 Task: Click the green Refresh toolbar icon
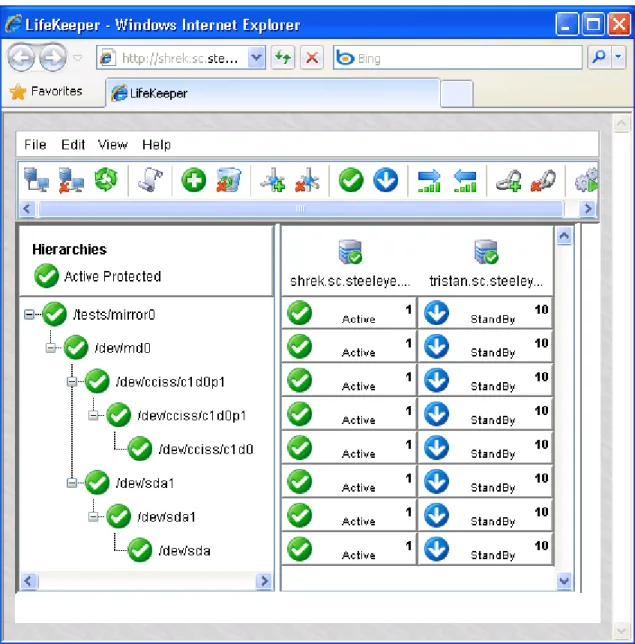tap(106, 179)
